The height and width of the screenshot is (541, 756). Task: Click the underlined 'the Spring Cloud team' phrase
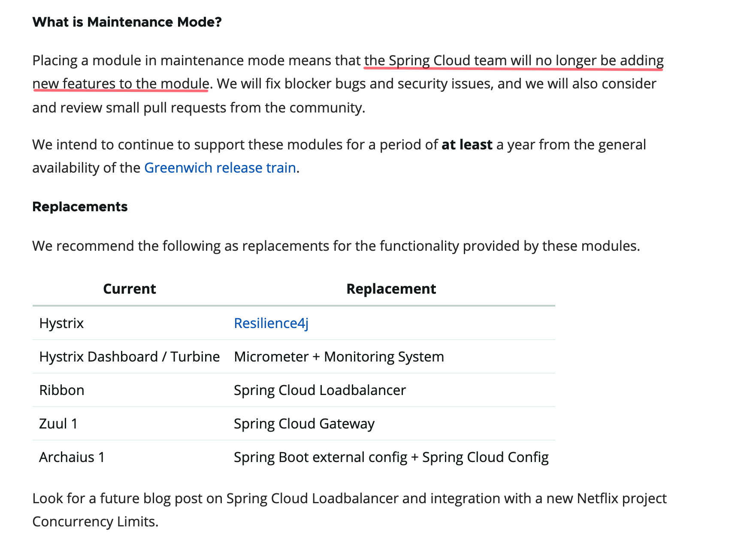click(x=435, y=61)
